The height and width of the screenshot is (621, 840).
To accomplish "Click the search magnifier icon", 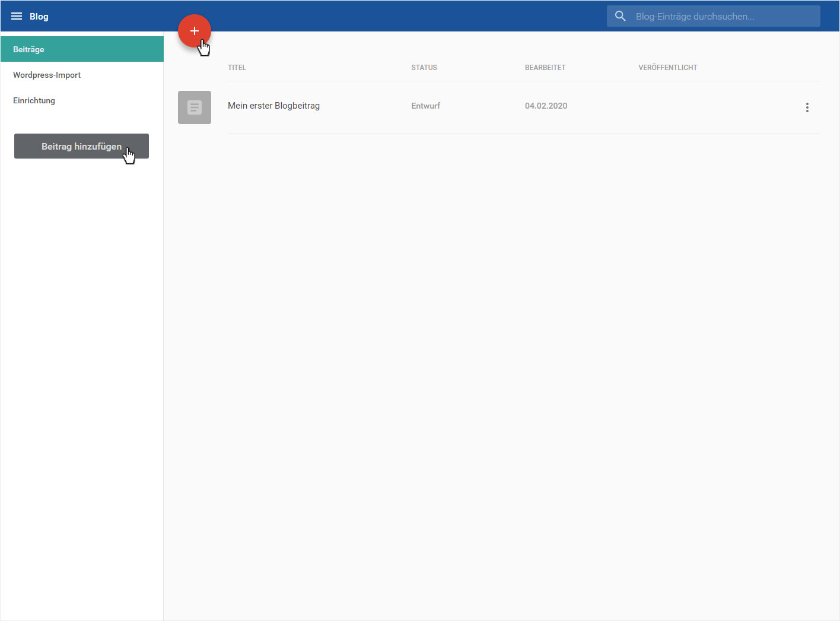I will click(x=621, y=16).
